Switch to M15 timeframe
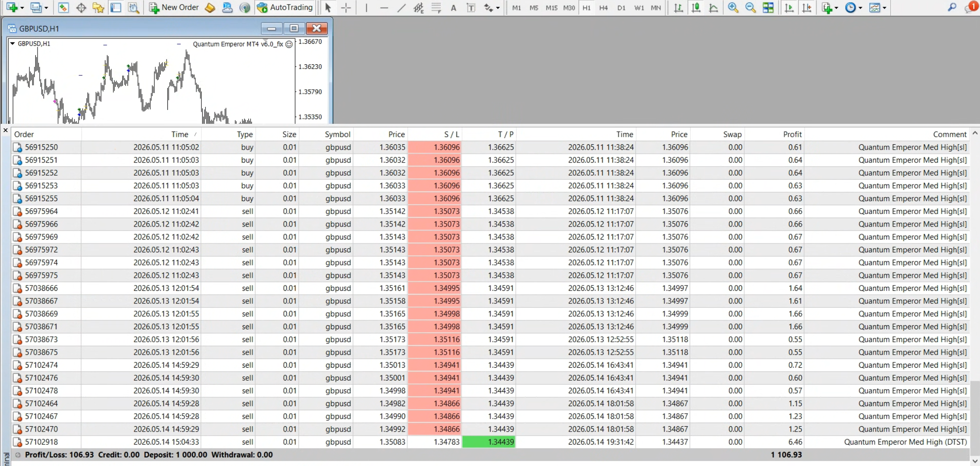This screenshot has width=980, height=466. pos(551,8)
